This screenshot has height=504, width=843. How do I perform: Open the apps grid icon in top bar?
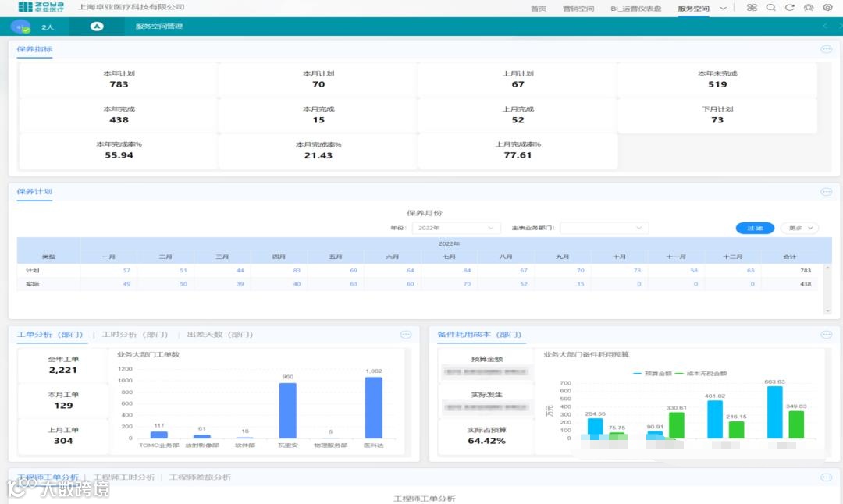752,8
